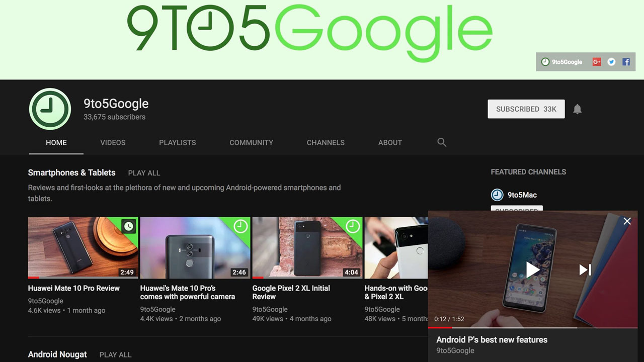Screen dimensions: 644x362
Task: Open Huawei Mate 10 Pro Review thumbnail
Action: pyautogui.click(x=83, y=248)
